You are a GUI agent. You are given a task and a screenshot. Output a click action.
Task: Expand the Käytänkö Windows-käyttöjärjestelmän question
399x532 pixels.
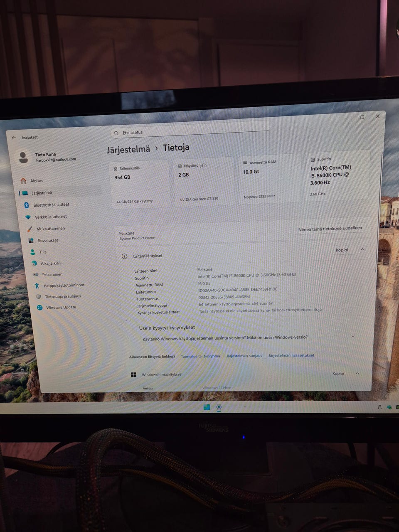pyautogui.click(x=353, y=336)
